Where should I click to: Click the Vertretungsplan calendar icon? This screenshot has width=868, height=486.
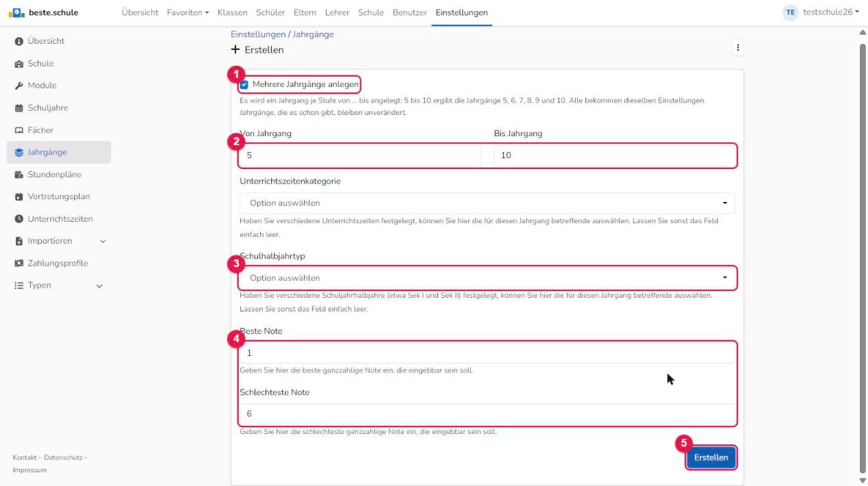click(18, 196)
